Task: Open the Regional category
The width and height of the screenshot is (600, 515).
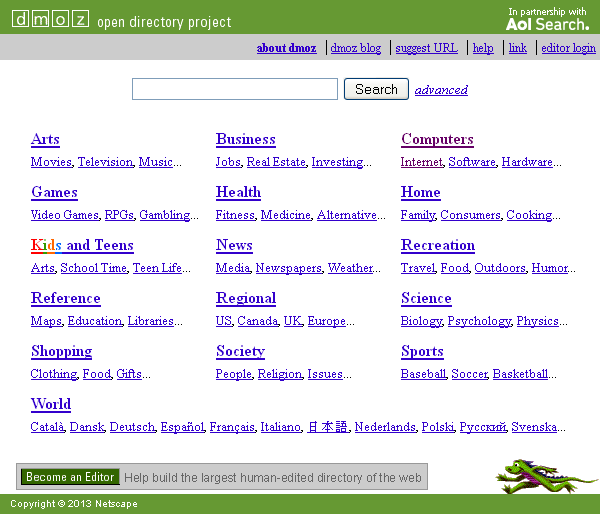Action: click(x=246, y=298)
